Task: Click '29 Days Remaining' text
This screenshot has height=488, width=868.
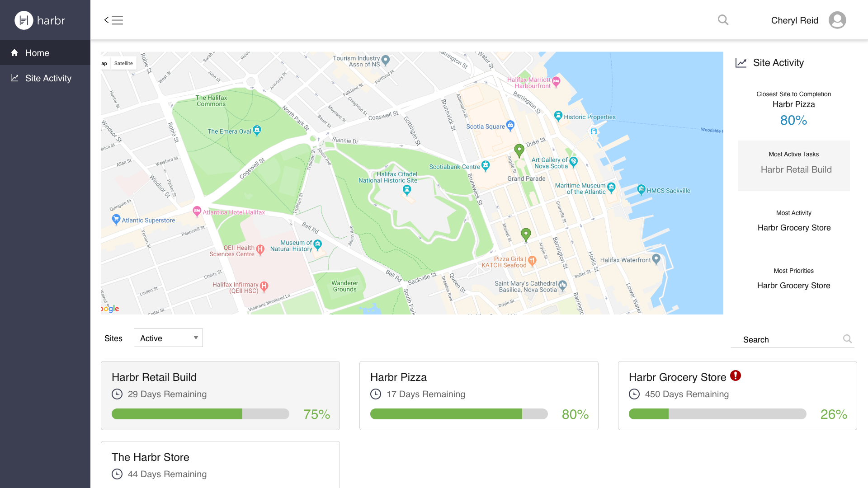Action: click(167, 394)
